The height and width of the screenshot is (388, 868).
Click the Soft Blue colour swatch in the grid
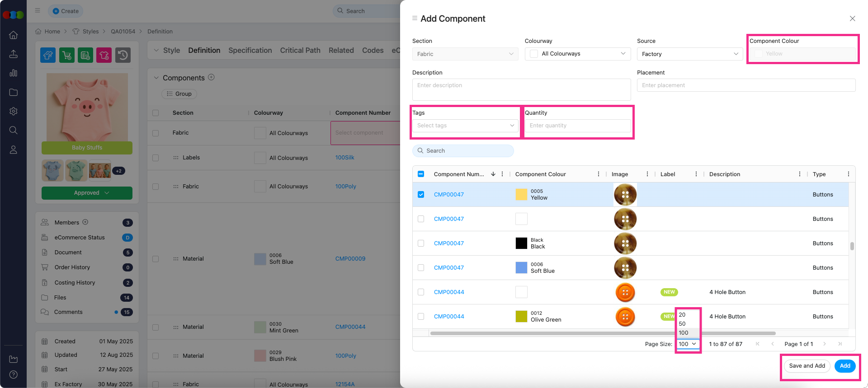(x=521, y=268)
